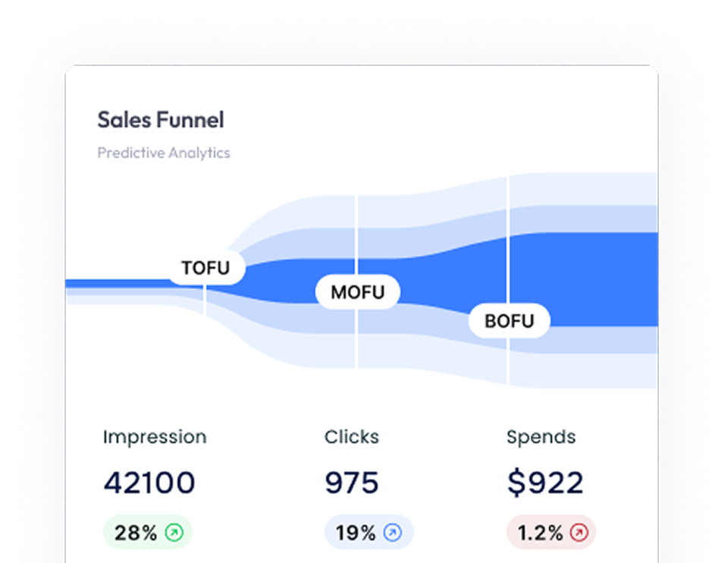This screenshot has width=728, height=563.
Task: Select the TOFU funnel stage label
Action: [206, 268]
